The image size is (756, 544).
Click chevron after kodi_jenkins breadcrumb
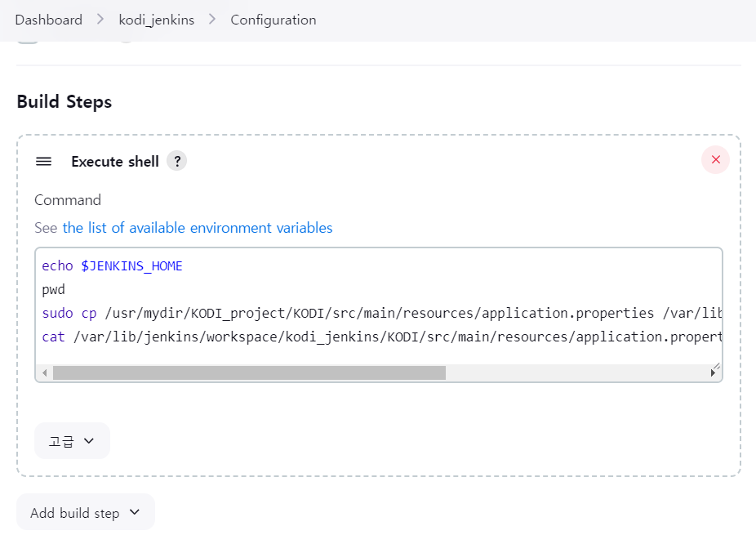212,20
